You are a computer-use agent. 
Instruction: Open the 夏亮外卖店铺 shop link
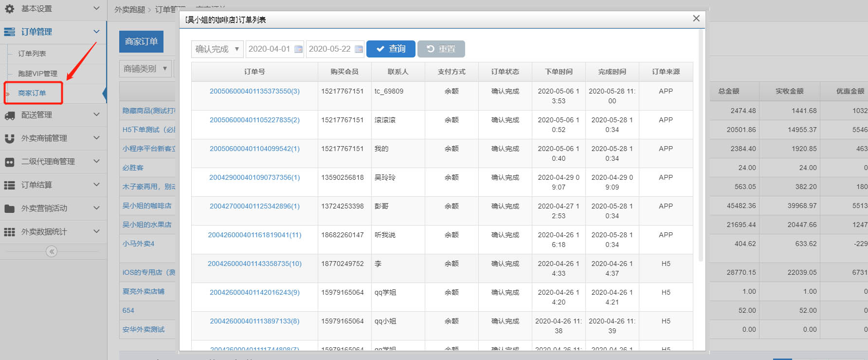[x=144, y=291]
